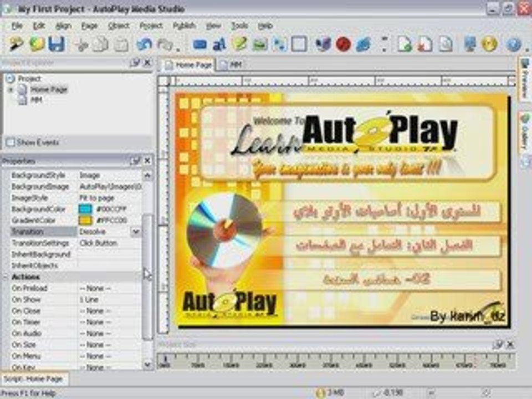Open the Align menu
532x399 pixels.
63,26
